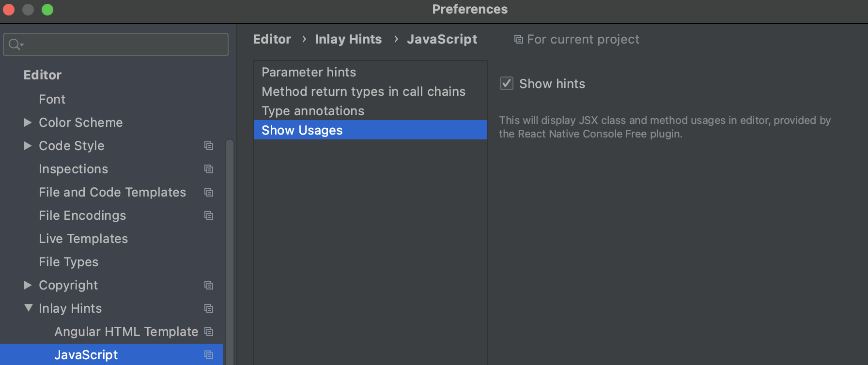868x365 pixels.
Task: Expand the Color Scheme tree node
Action: [28, 122]
